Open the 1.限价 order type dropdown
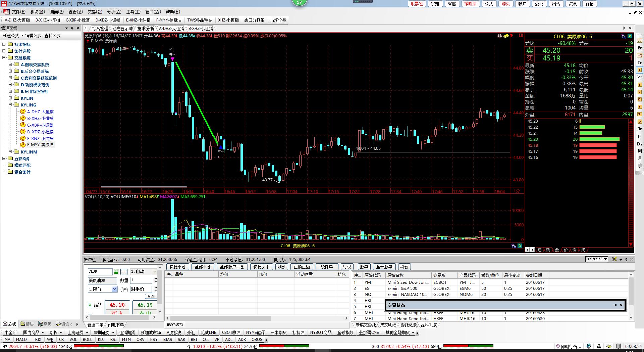644x352 pixels. coord(114,289)
